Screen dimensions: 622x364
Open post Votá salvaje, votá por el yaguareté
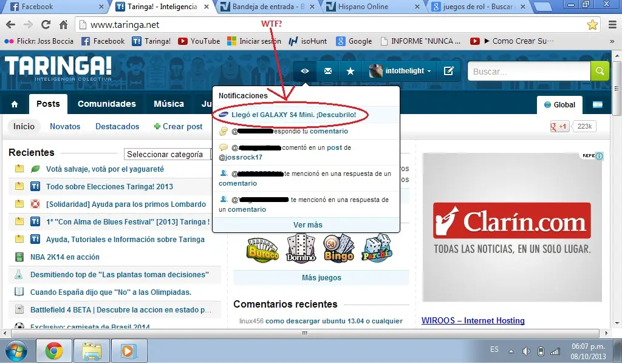[105, 169]
